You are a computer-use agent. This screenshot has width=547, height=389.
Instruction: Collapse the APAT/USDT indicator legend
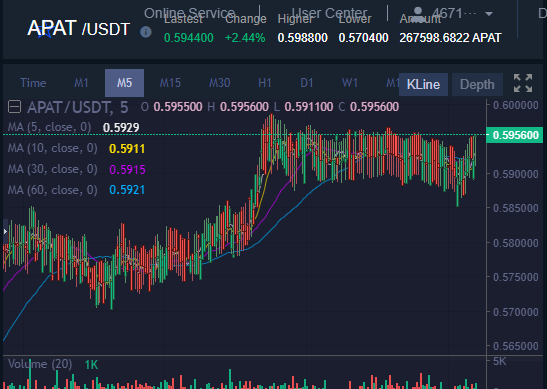(15, 107)
